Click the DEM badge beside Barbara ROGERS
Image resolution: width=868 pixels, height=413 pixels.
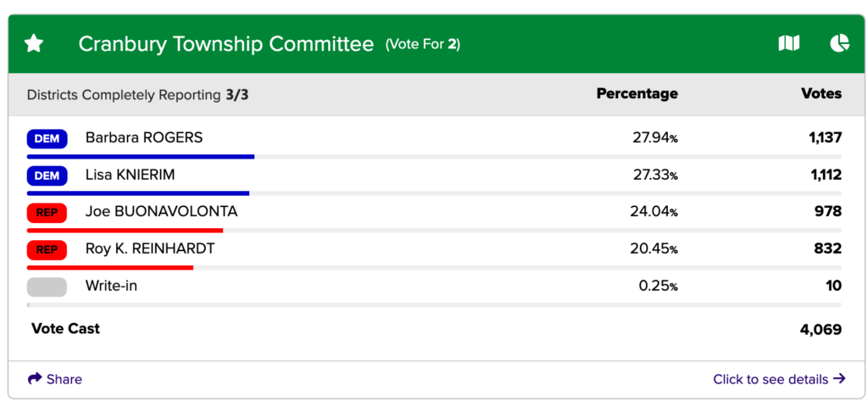(x=47, y=138)
